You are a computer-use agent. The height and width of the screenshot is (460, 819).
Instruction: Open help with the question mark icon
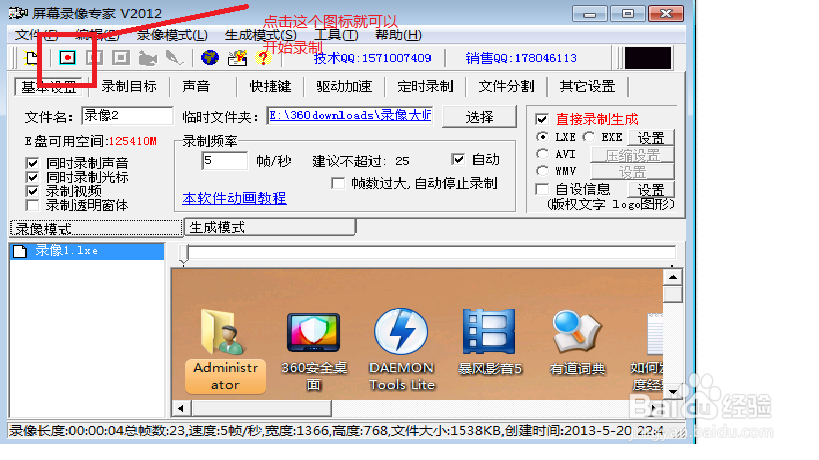[x=263, y=58]
